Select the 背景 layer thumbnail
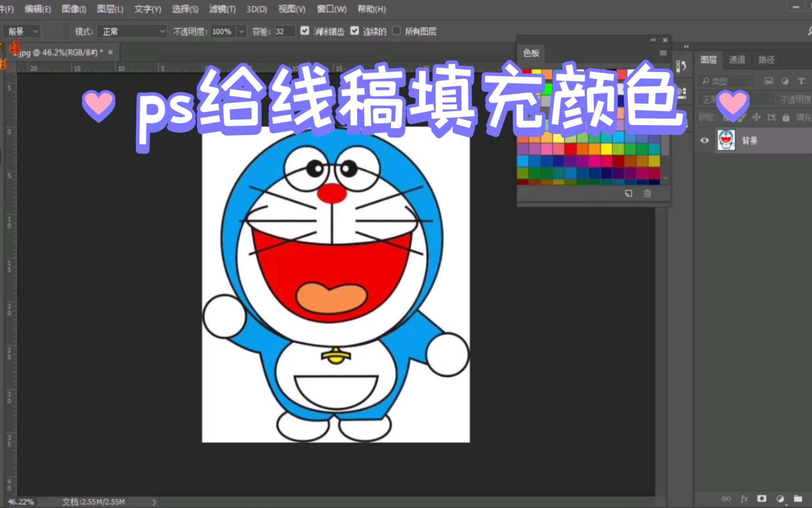 point(726,140)
